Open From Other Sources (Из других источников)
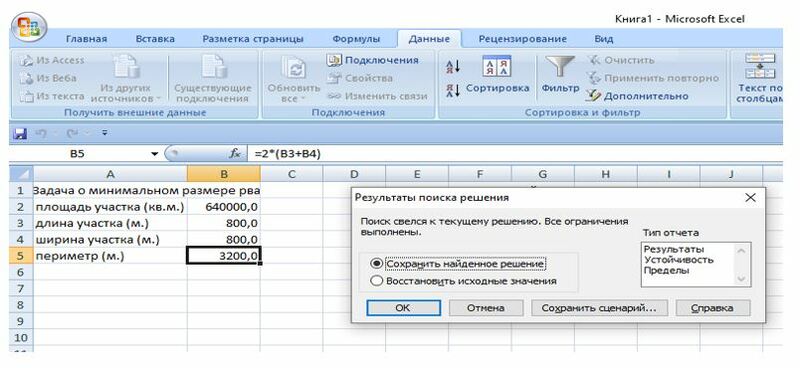 [126, 78]
